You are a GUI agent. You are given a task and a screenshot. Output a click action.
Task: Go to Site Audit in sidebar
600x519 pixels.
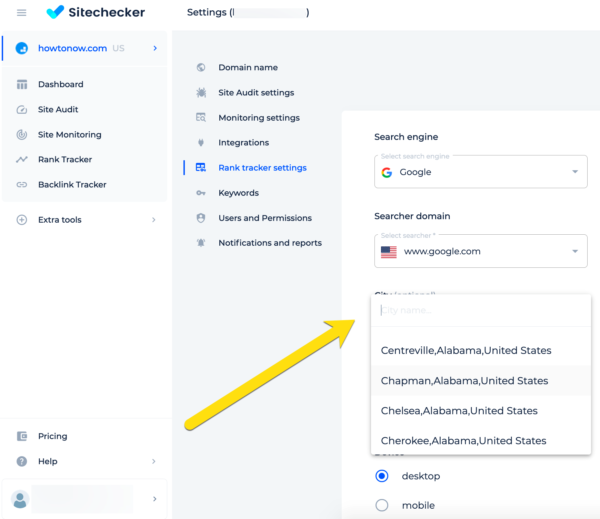coord(58,109)
